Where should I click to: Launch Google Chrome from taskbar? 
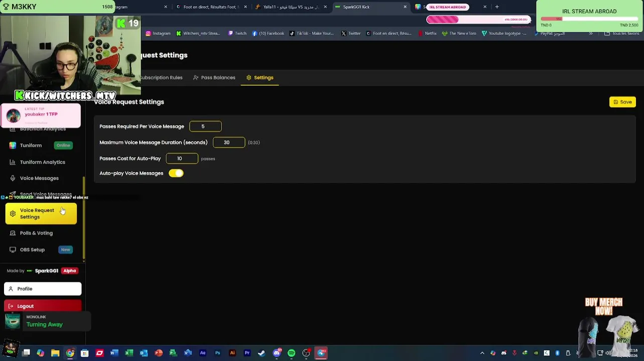70,353
